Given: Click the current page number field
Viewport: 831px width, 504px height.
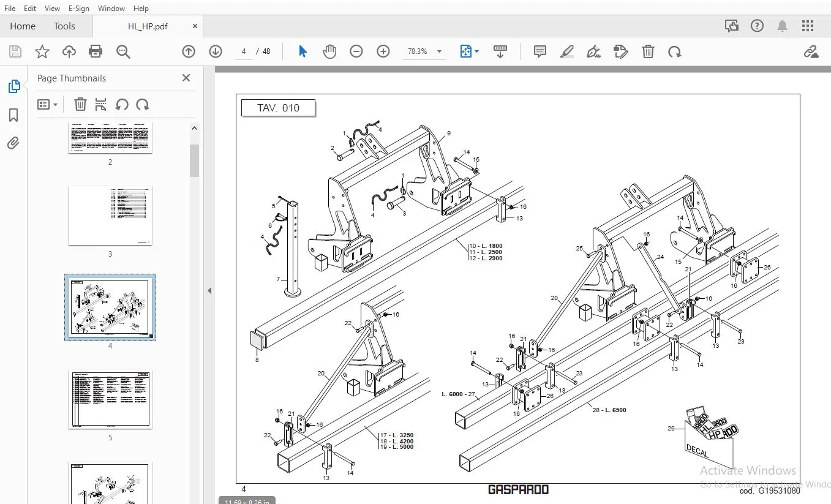Looking at the screenshot, I should 244,51.
